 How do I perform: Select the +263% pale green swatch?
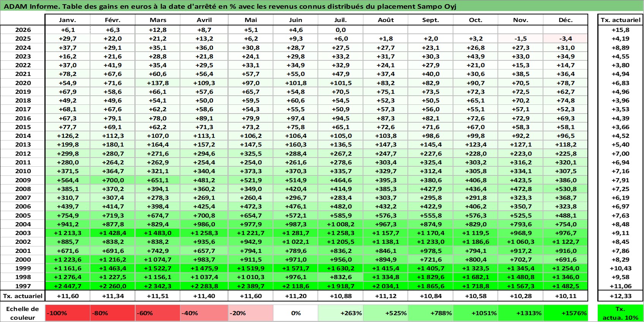(x=341, y=313)
